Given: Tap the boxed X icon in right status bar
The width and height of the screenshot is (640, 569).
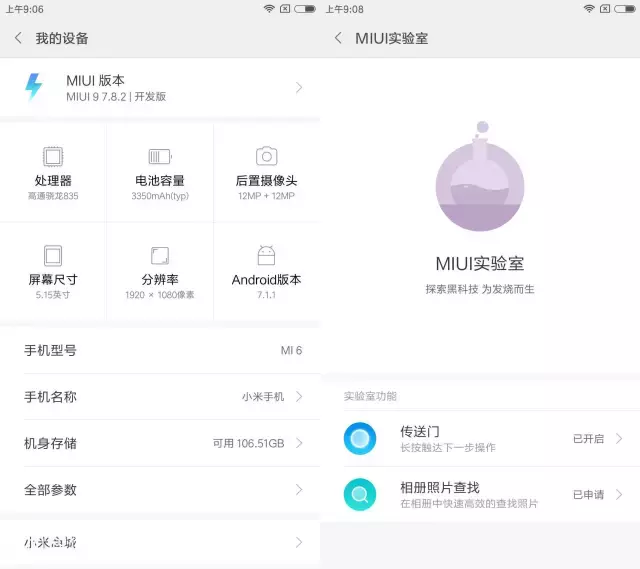Looking at the screenshot, I should pyautogui.click(x=605, y=9).
